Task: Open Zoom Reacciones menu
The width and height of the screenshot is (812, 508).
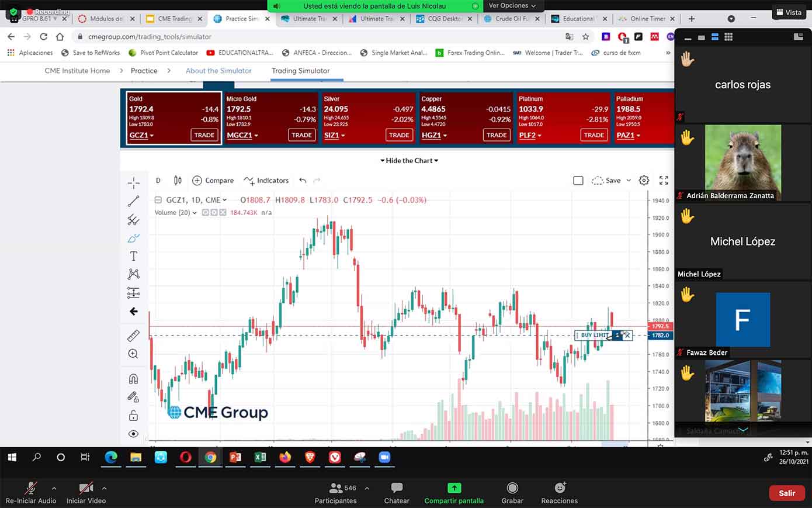Action: [x=560, y=493]
